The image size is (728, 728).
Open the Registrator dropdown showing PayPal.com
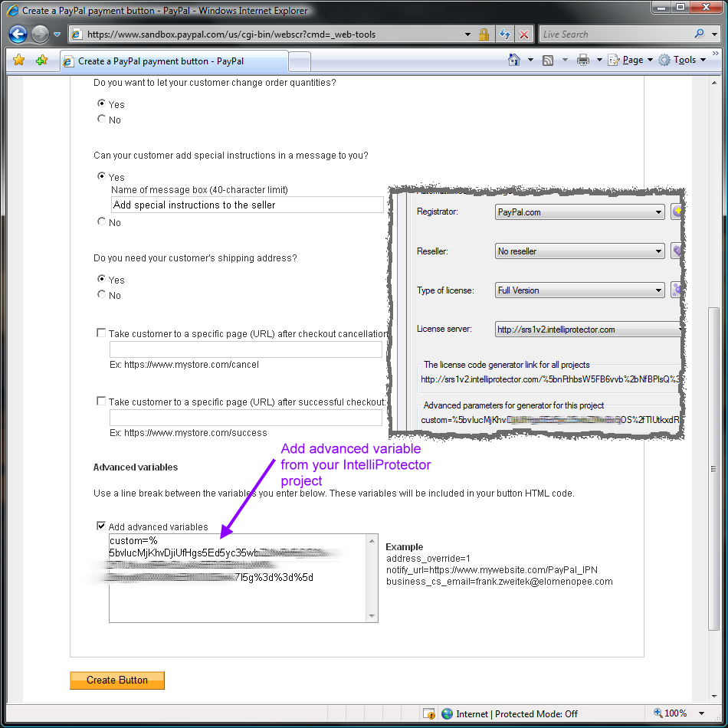coord(579,212)
